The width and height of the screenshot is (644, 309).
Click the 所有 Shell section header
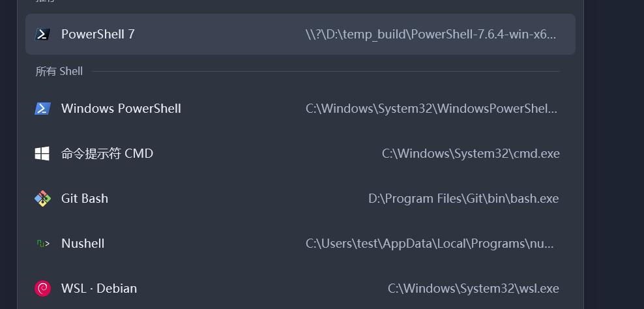coord(59,72)
